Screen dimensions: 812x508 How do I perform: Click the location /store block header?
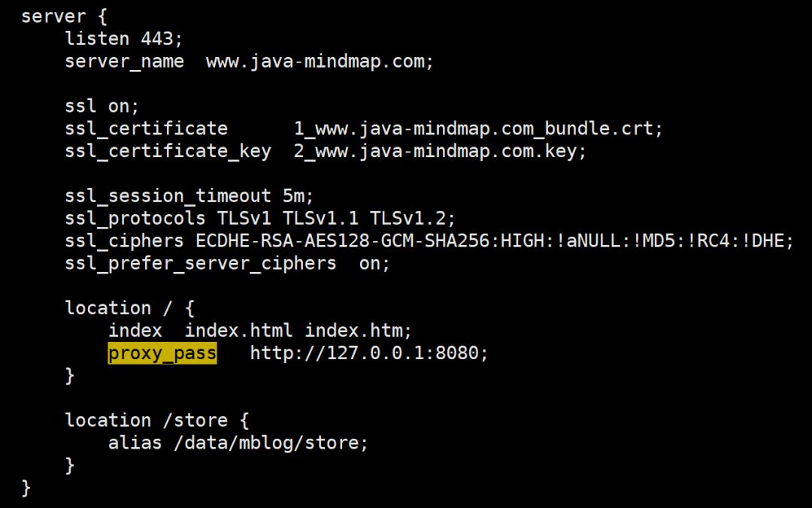point(157,421)
